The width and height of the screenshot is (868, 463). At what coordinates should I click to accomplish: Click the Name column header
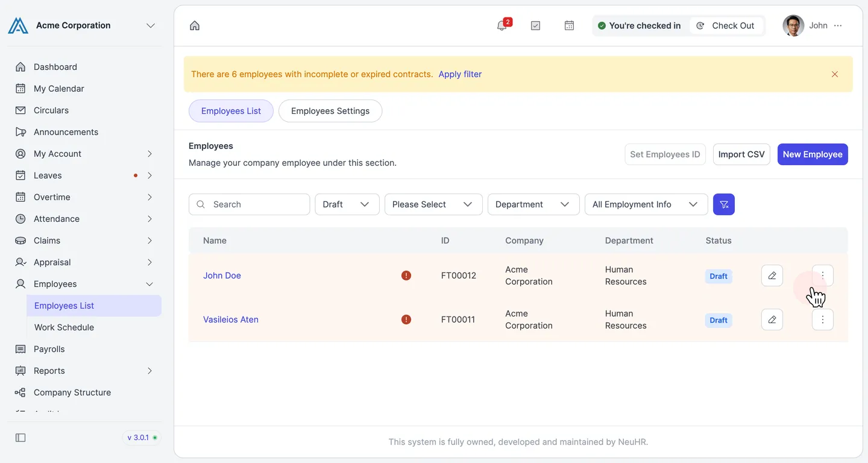(215, 241)
